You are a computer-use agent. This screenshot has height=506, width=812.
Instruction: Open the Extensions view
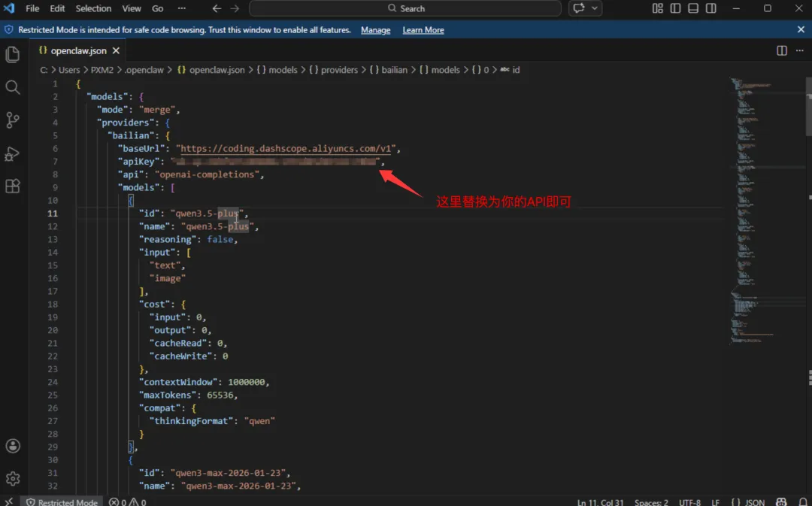coord(13,186)
